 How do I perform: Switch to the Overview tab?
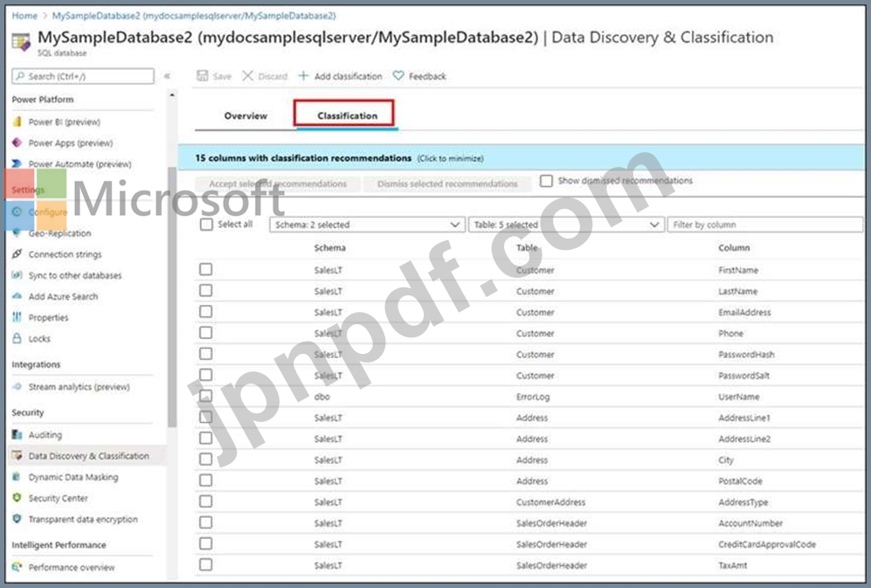point(245,115)
